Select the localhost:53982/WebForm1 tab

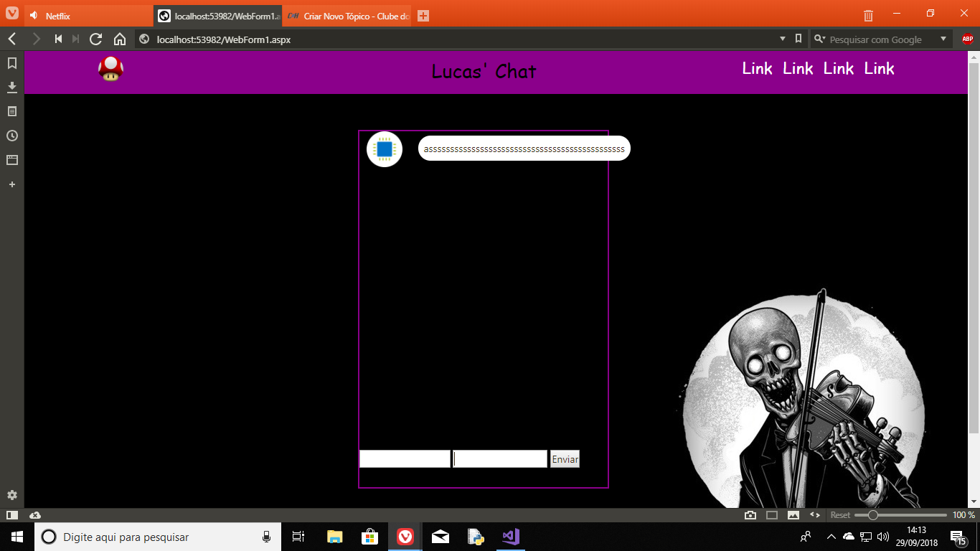click(217, 16)
